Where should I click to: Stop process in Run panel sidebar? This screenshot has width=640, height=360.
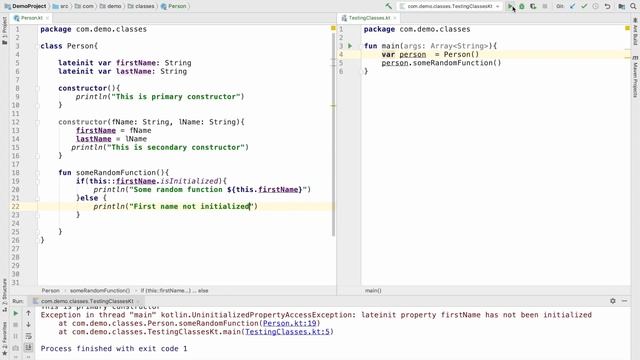(x=16, y=325)
